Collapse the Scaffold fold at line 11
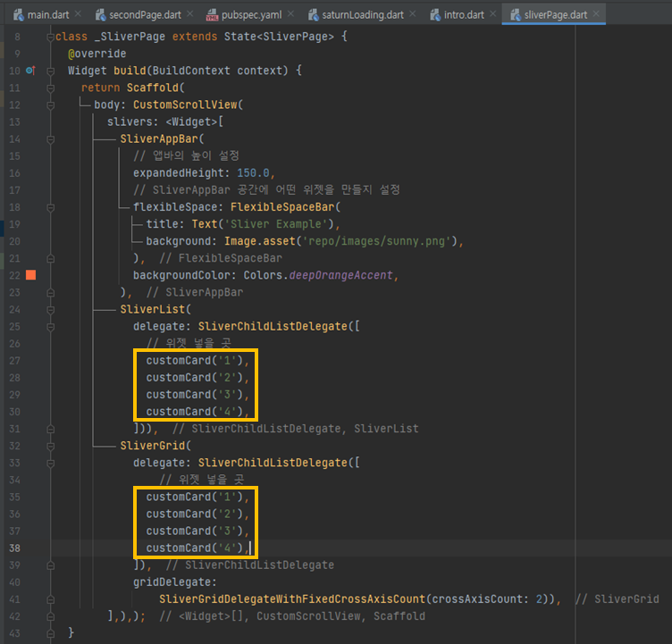Screen dimensions: 672x644 (51, 88)
